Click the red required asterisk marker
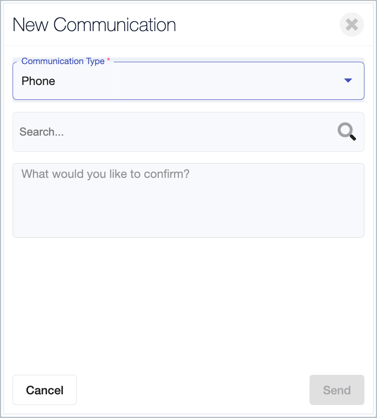The width and height of the screenshot is (377, 418). point(108,60)
